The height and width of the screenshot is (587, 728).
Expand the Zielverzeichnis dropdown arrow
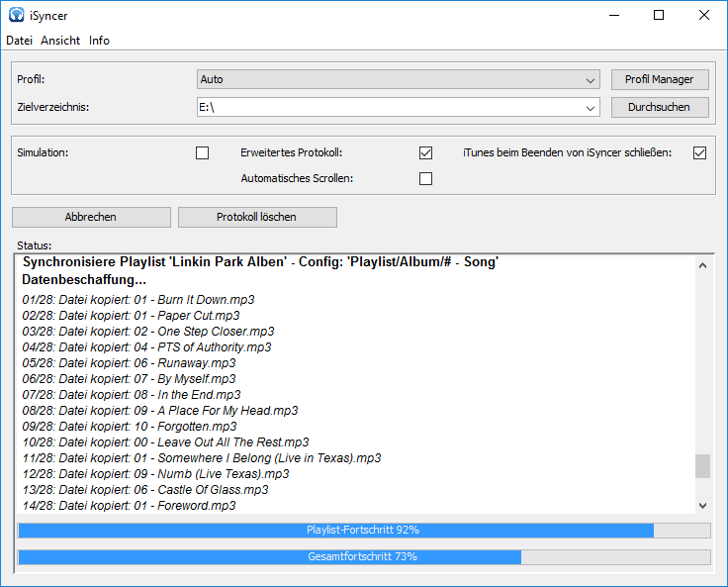591,108
